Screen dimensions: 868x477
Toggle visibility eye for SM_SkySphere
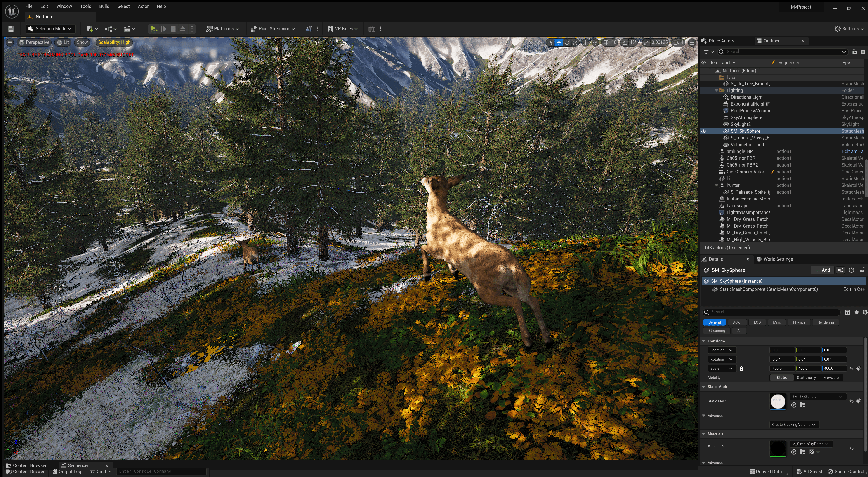704,131
